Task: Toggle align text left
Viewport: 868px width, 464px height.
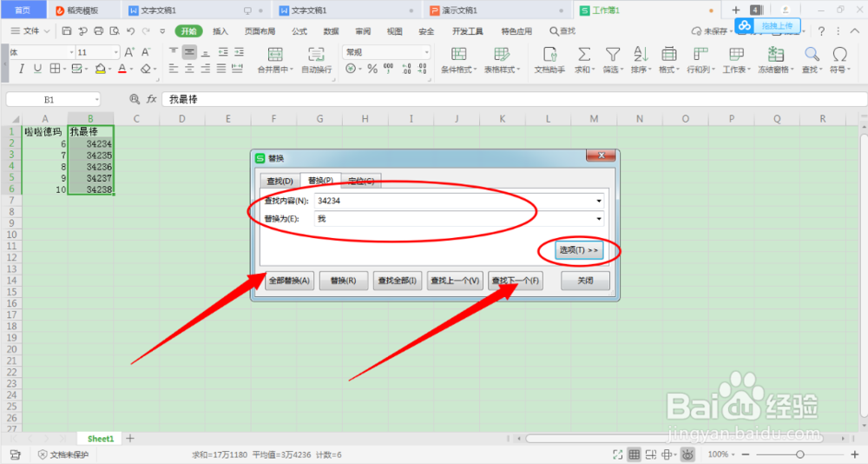Action: coord(174,69)
